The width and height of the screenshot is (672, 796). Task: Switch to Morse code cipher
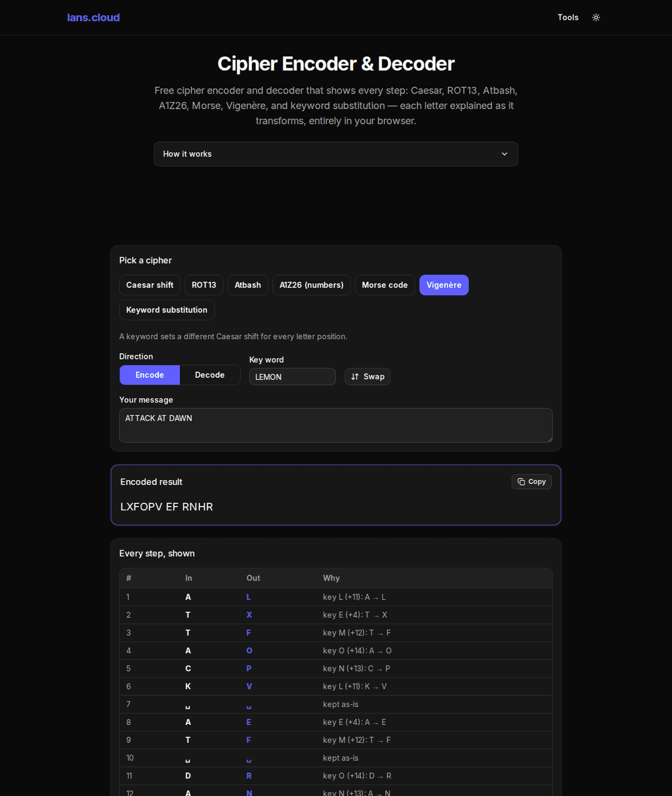(385, 285)
